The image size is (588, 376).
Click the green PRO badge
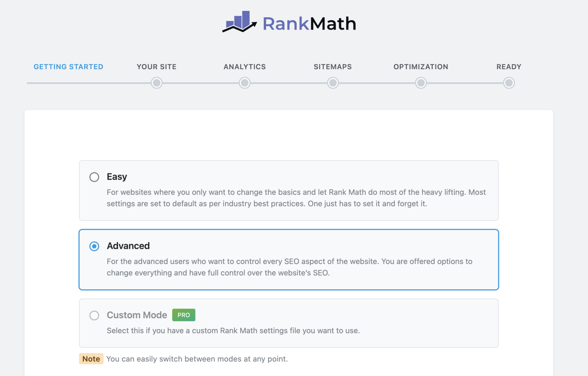pos(183,315)
